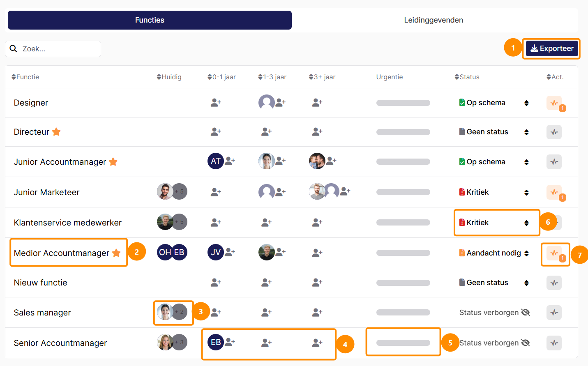
Task: Click the search magnifier icon
Action: (14, 49)
